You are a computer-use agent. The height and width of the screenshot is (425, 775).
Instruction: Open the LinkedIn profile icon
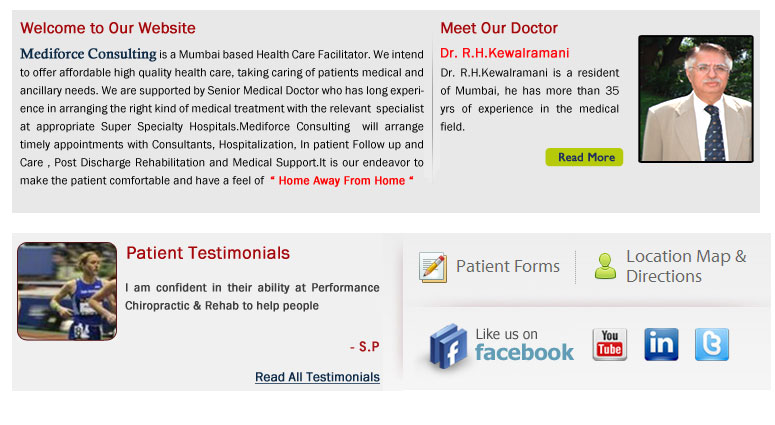(x=661, y=344)
